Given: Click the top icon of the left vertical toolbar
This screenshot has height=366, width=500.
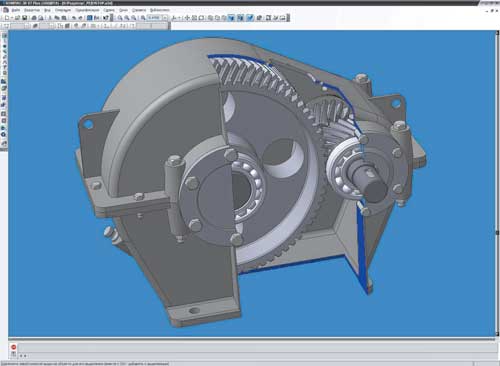Looking at the screenshot, I should coord(4,36).
